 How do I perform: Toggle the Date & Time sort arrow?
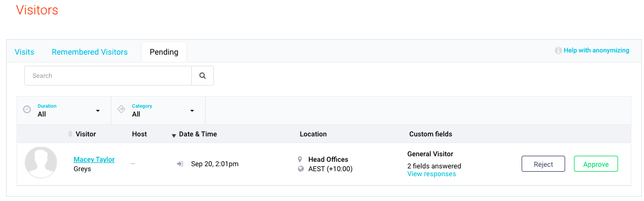[x=174, y=135]
